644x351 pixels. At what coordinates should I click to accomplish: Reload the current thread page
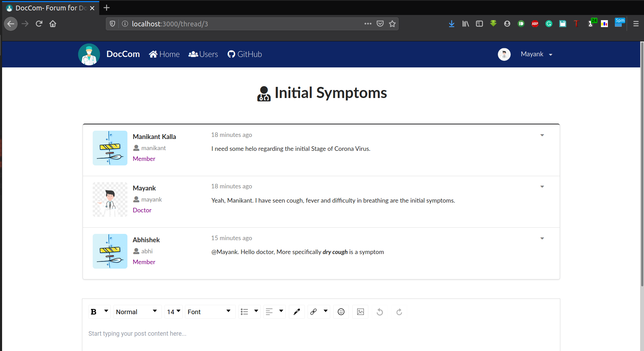tap(39, 24)
